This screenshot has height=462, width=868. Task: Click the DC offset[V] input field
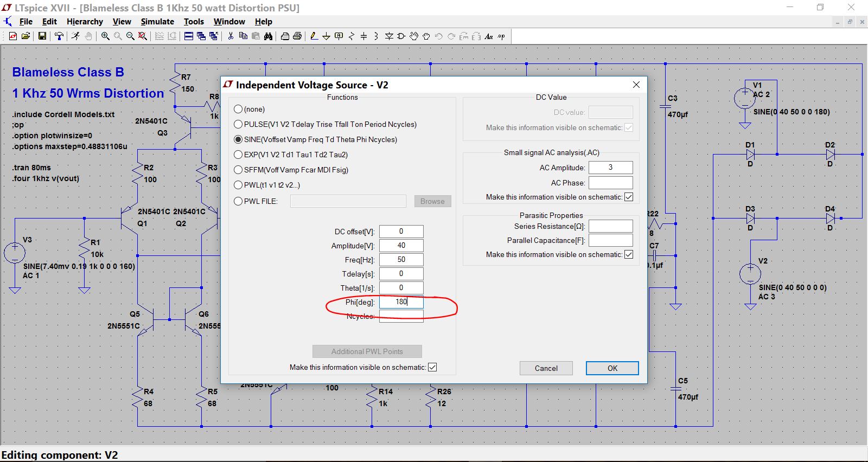401,232
